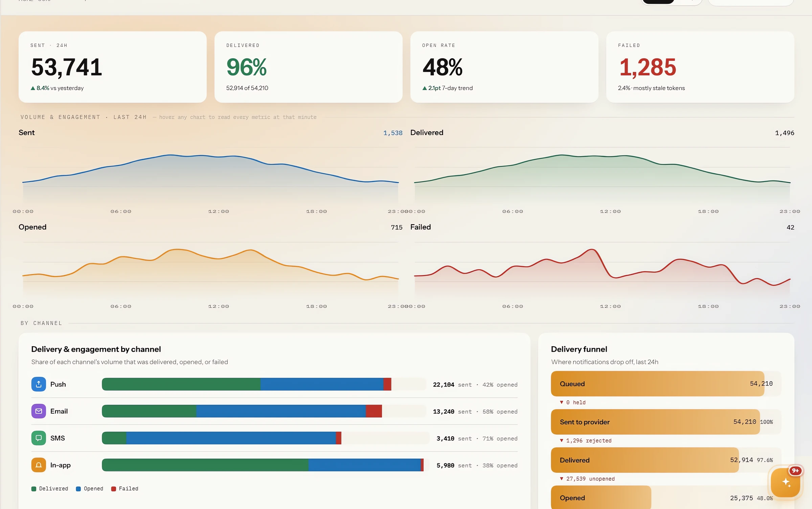Screen dimensions: 812x509
Task: Open the Failed 1,285 summary card
Action: click(x=700, y=67)
